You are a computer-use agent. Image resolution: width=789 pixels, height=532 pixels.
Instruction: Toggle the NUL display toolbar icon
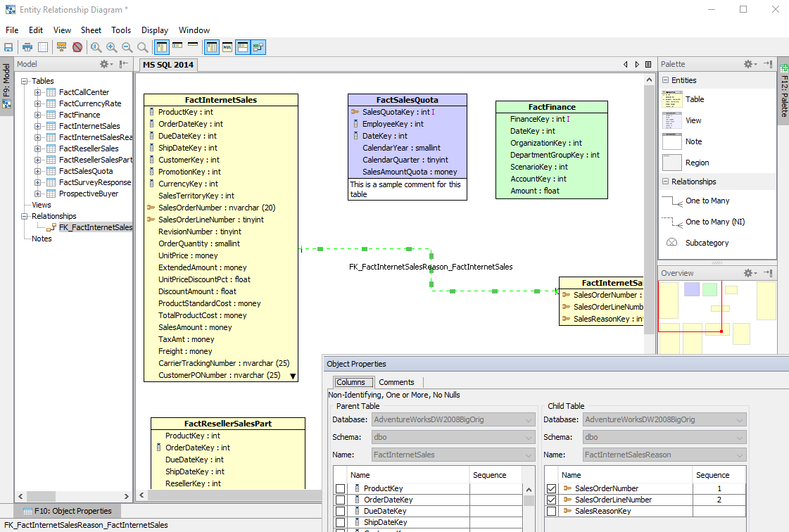point(227,47)
